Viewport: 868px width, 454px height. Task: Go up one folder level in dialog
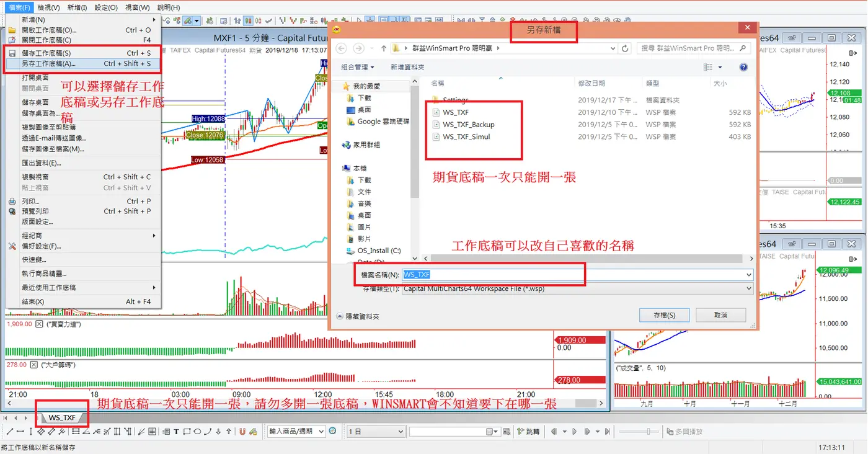[384, 48]
